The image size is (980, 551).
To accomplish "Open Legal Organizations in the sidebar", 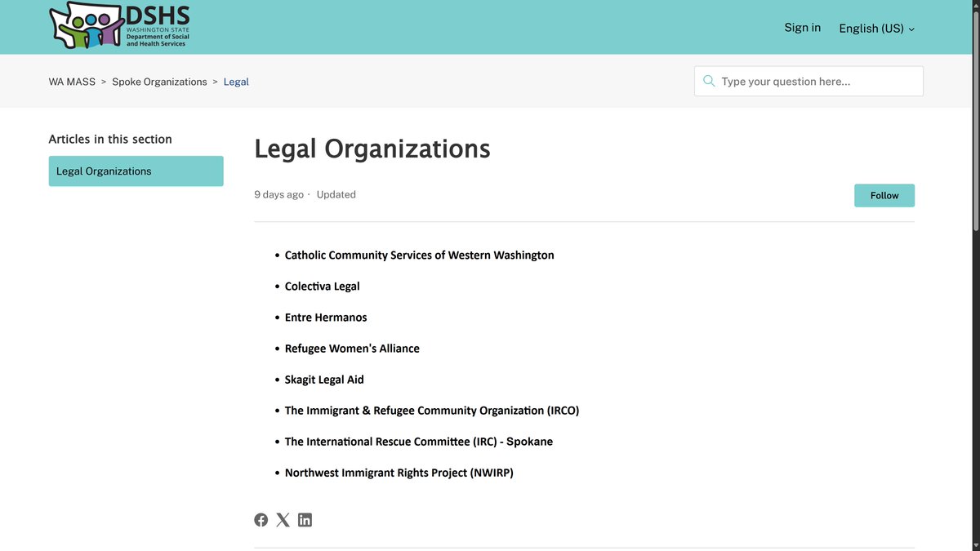I will (x=136, y=171).
